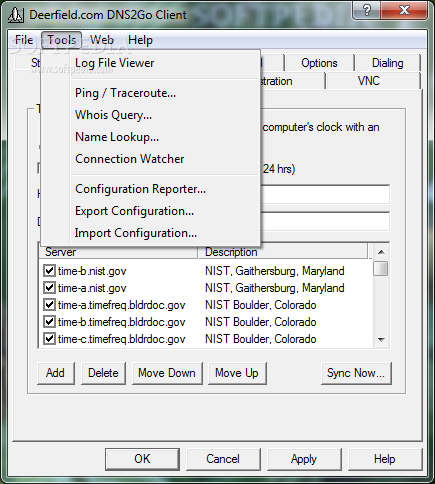Click the lower text field above server list

pyautogui.click(x=325, y=221)
